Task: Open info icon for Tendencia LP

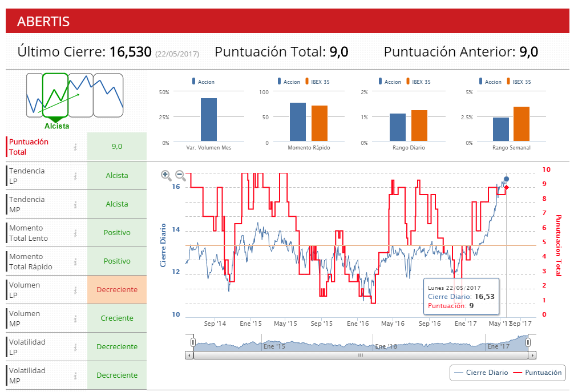Action: point(75,176)
